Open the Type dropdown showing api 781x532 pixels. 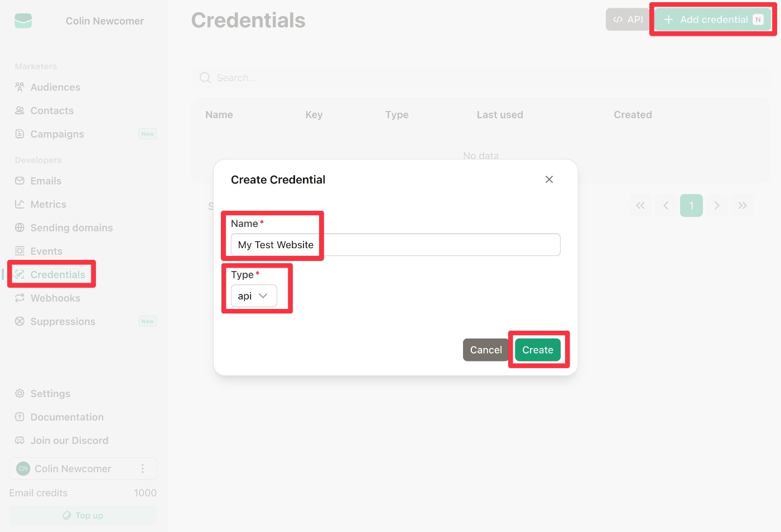[x=254, y=296]
